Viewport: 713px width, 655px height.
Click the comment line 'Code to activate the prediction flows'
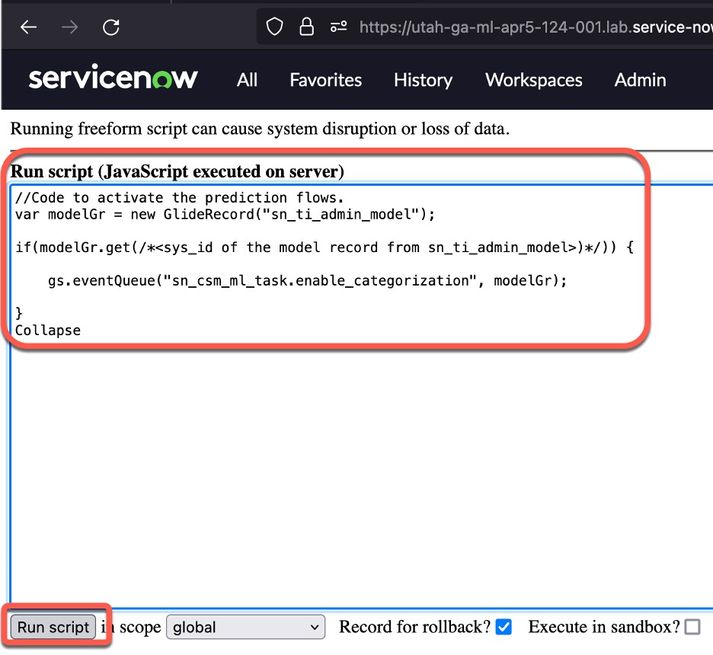[x=179, y=197]
